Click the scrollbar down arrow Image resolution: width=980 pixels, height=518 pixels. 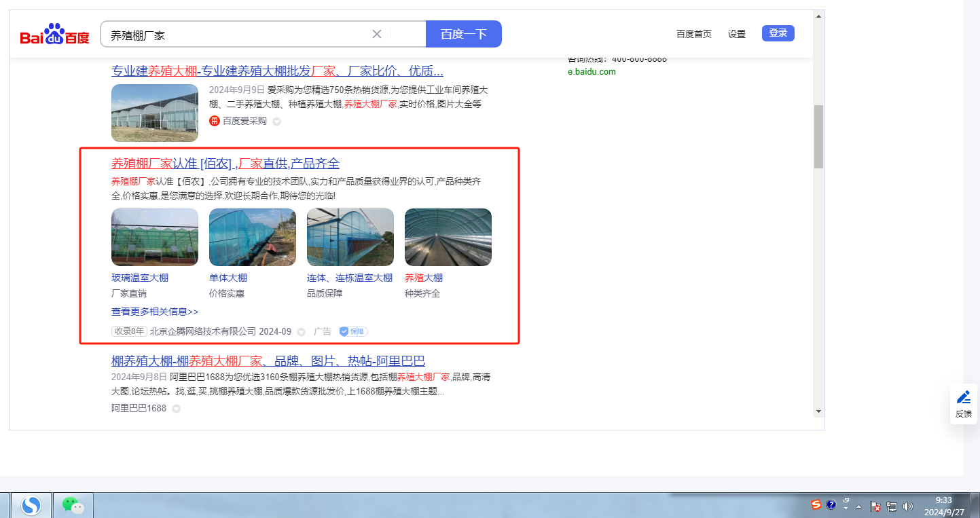pyautogui.click(x=818, y=411)
